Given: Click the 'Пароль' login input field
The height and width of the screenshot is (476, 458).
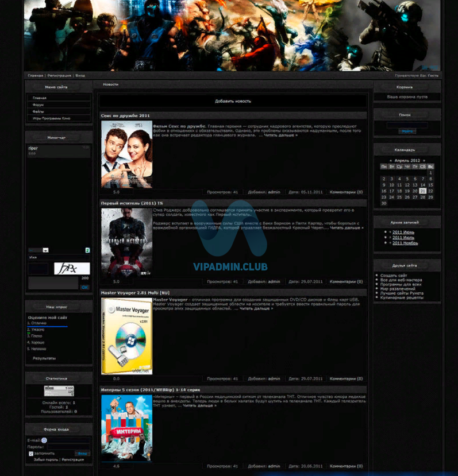Looking at the screenshot, I should pyautogui.click(x=68, y=447).
